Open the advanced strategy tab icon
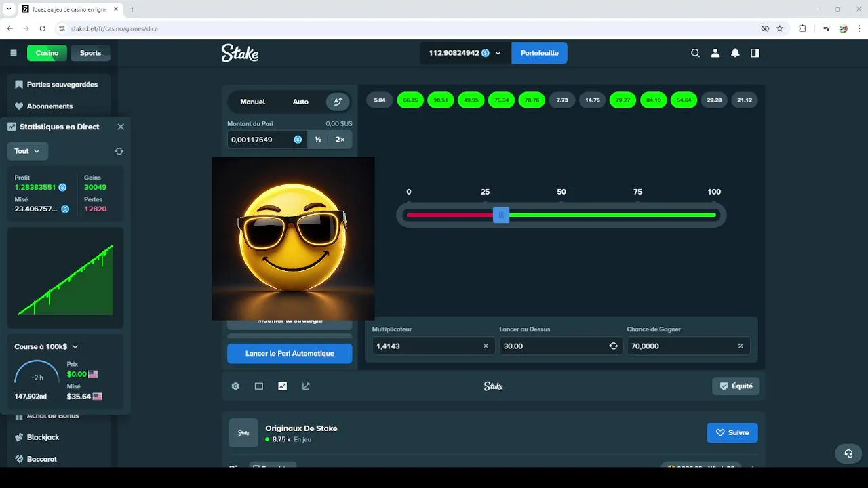The image size is (868, 488). (338, 102)
